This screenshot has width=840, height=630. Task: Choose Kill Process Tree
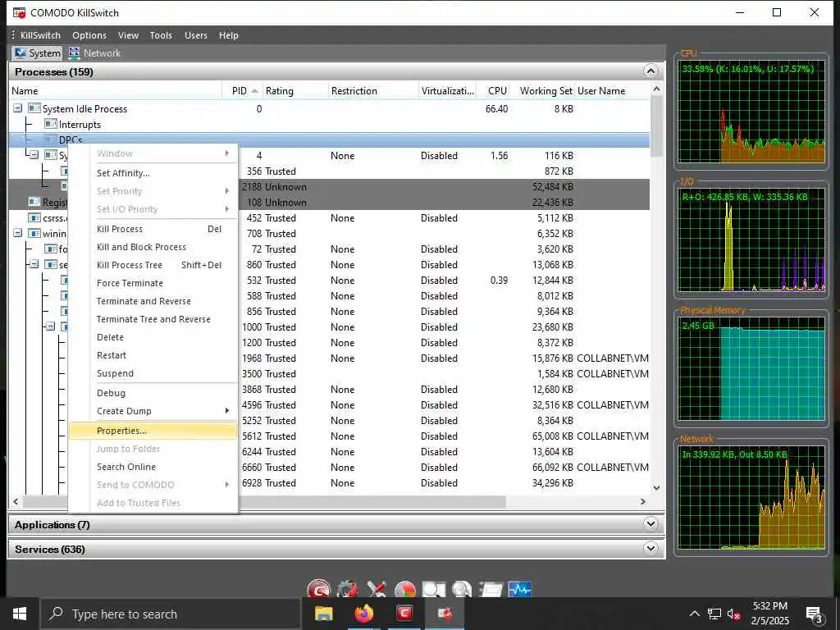(153, 265)
